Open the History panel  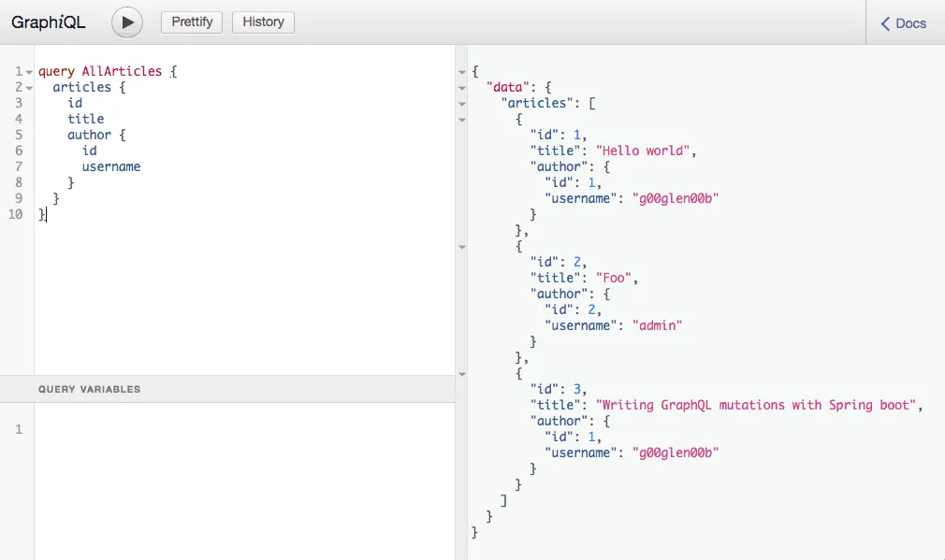263,22
